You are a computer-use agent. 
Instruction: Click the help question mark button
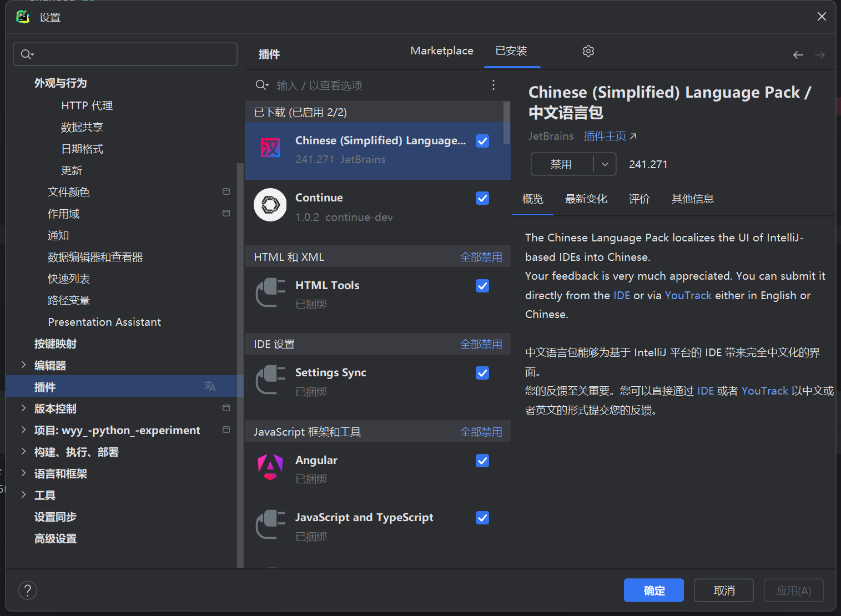coord(28,590)
